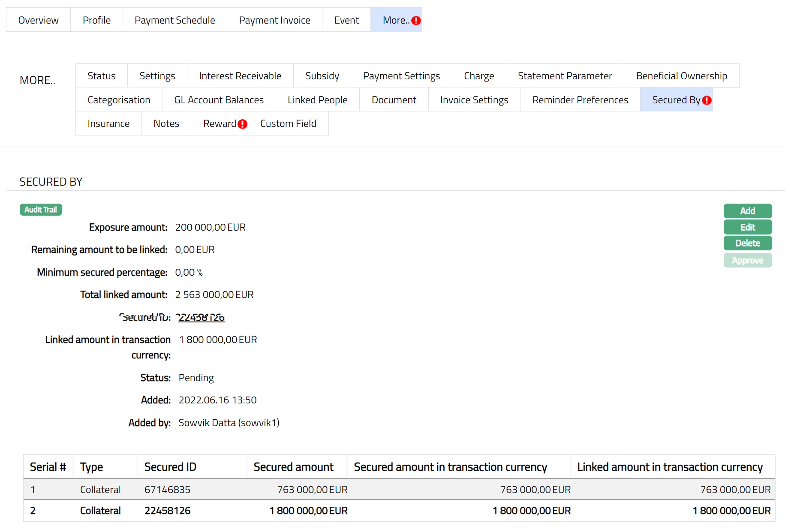The image size is (785, 532).
Task: Delete the selected secured entry
Action: [747, 243]
